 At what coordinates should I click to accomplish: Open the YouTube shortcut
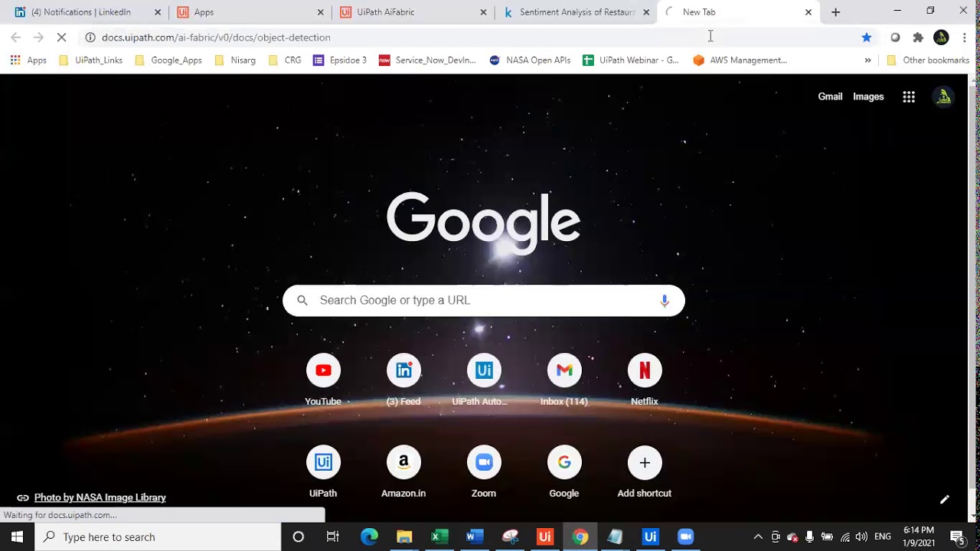323,380
